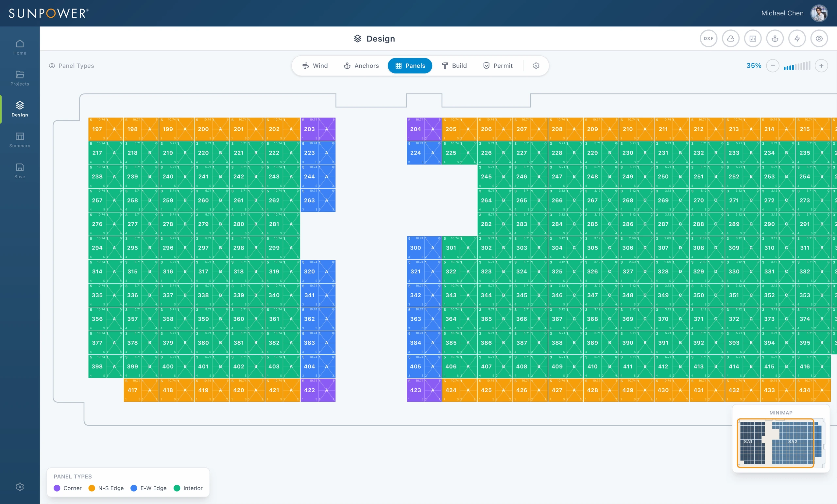The width and height of the screenshot is (837, 504).
Task: Select interior panel 281
Action: click(282, 224)
